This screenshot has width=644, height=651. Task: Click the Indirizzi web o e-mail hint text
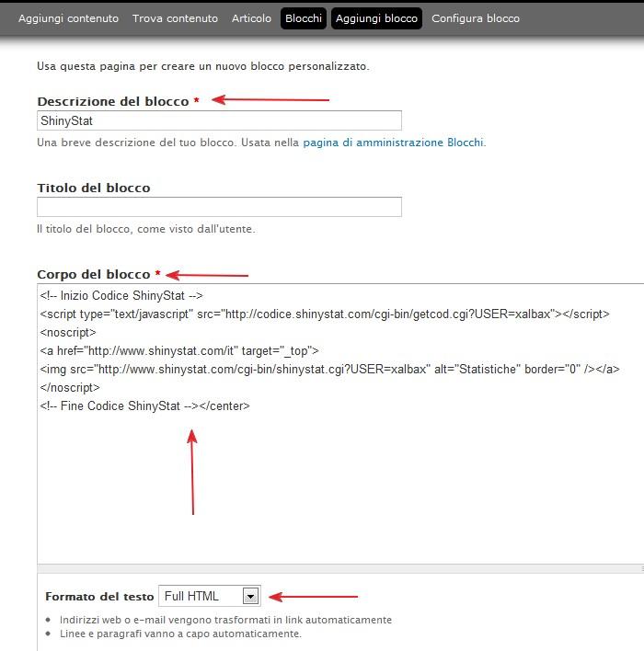(225, 620)
